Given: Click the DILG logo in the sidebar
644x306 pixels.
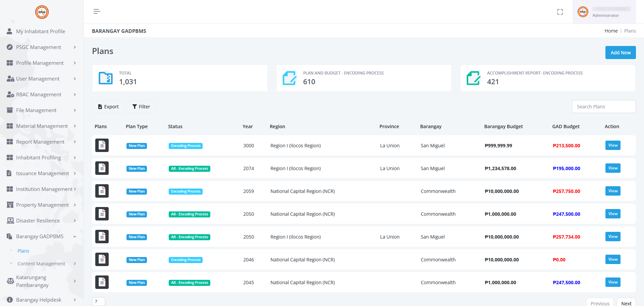Looking at the screenshot, I should pyautogui.click(x=42, y=12).
